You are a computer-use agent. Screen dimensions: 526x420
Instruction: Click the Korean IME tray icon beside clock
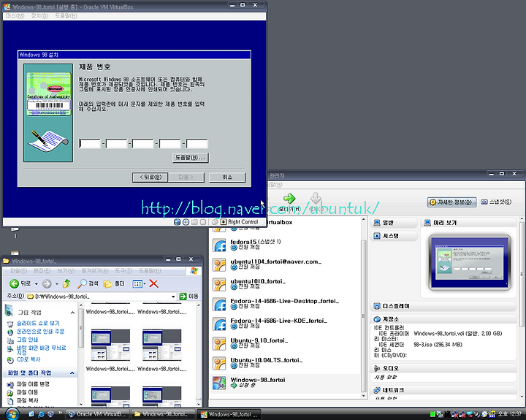[492, 414]
